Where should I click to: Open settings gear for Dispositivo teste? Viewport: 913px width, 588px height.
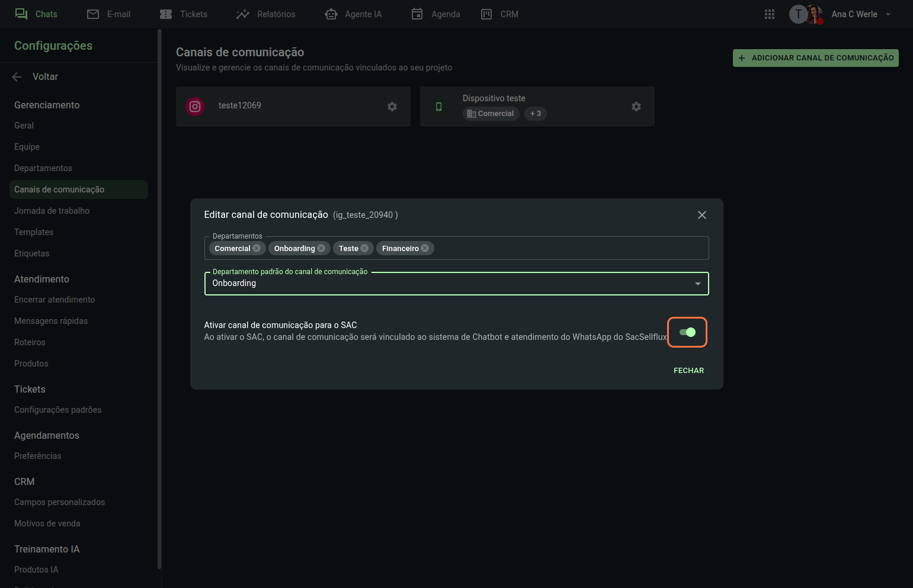(636, 107)
